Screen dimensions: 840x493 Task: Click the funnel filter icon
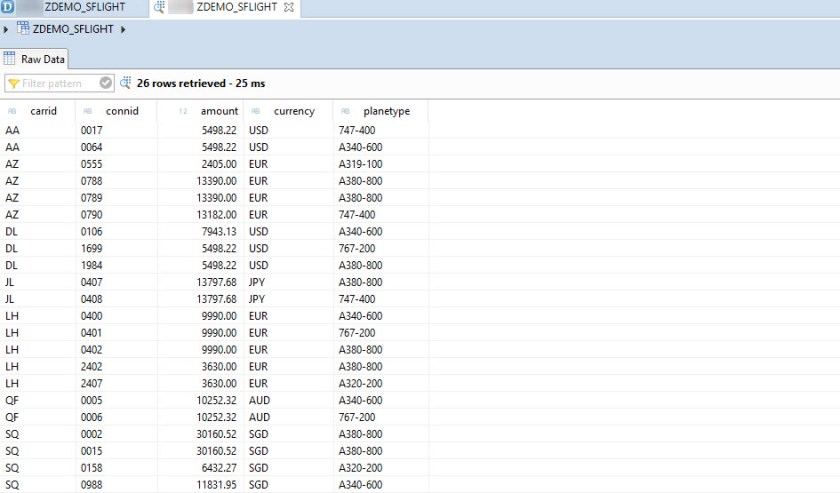[14, 83]
